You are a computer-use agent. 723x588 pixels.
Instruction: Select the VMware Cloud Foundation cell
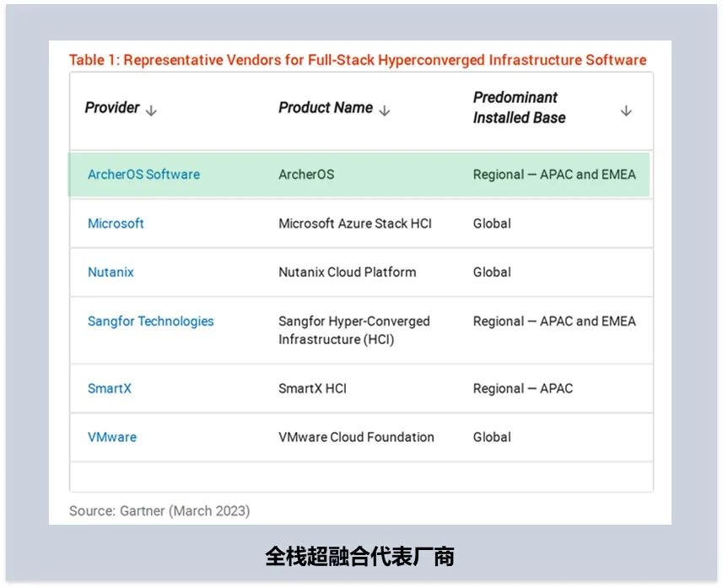(356, 438)
